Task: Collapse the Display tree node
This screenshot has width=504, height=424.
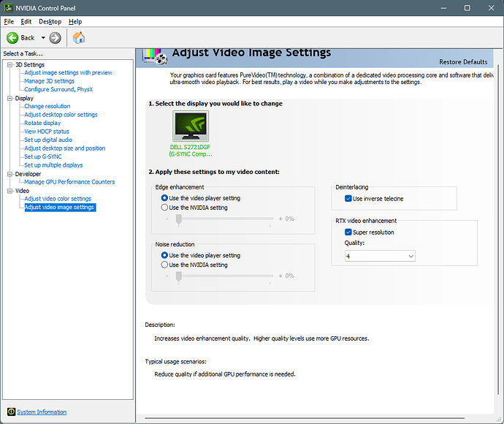Action: 10,98
